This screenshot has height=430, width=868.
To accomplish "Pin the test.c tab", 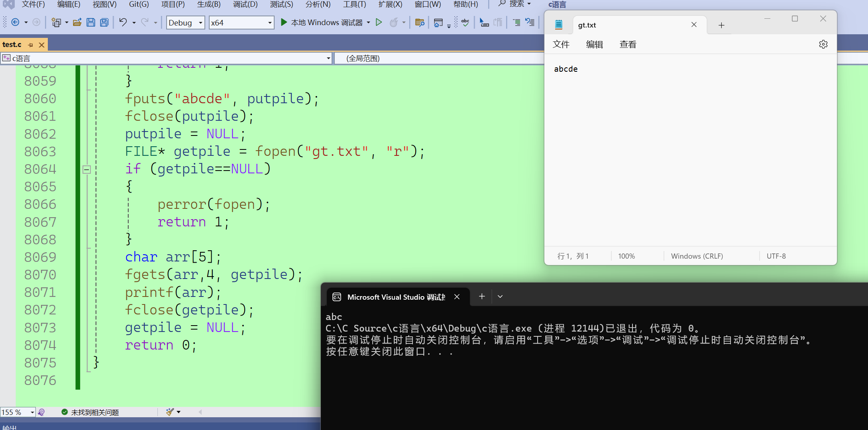I will tap(31, 45).
